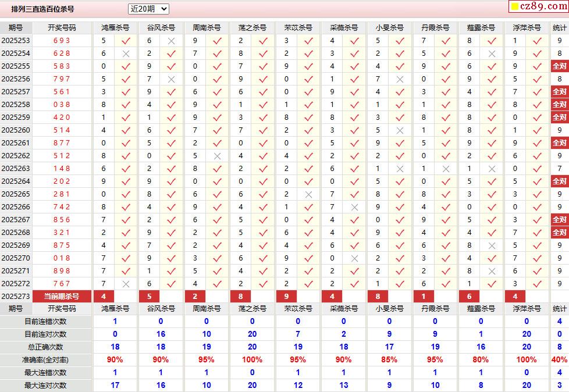Click the X mark for 小旻杀号 in period 2025256
The image size is (569, 392).
[400, 79]
